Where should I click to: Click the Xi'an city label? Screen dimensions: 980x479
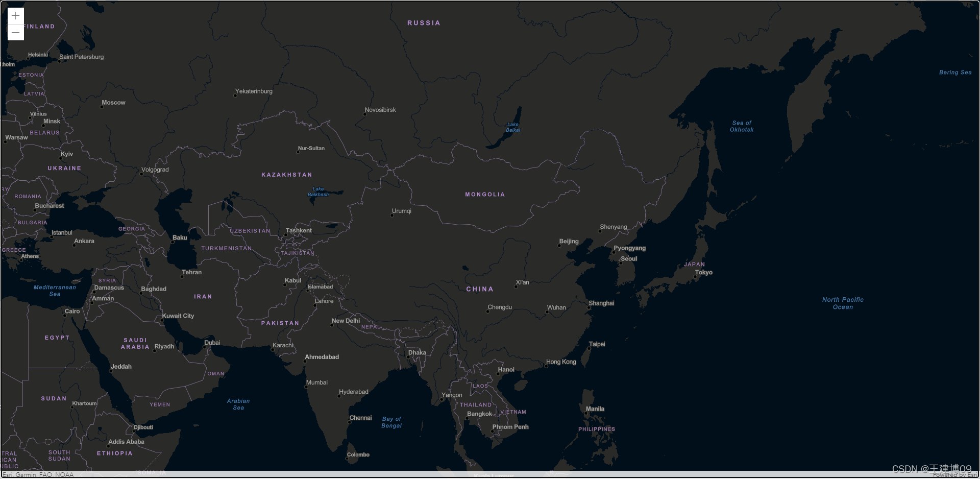522,282
